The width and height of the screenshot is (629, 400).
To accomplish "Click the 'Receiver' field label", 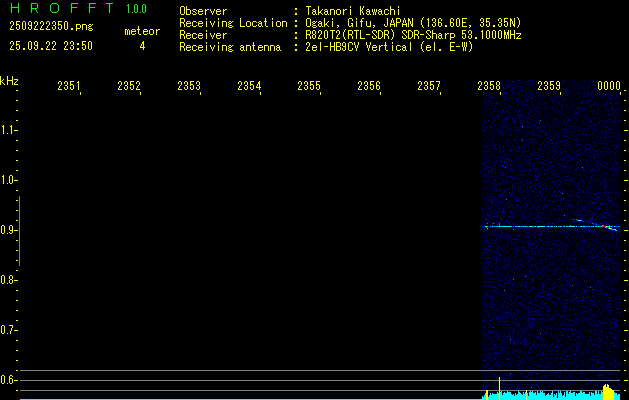I will click(203, 35).
